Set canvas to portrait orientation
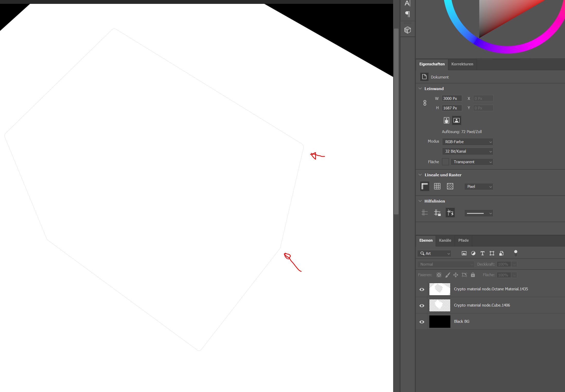Viewport: 565px width, 392px height. pyautogui.click(x=446, y=120)
